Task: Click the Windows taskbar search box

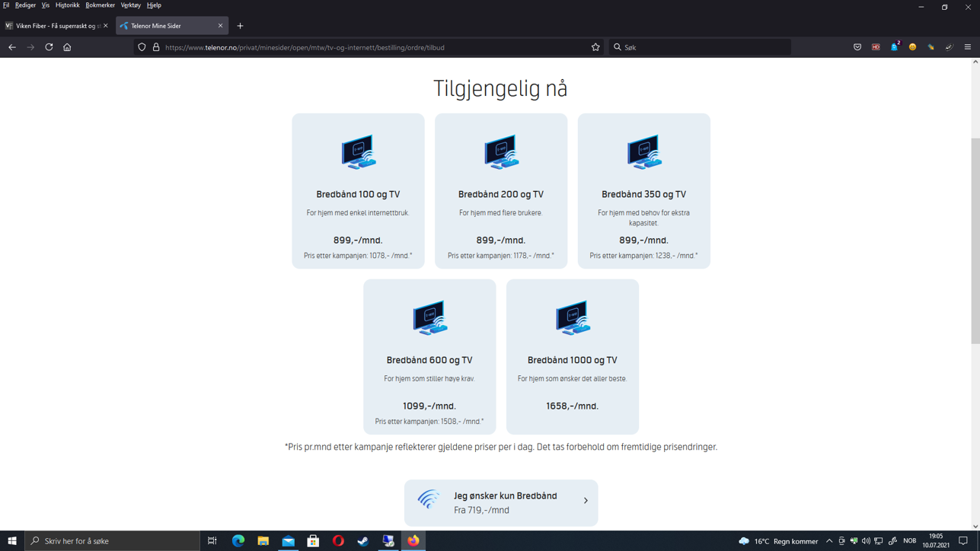Action: (x=112, y=541)
